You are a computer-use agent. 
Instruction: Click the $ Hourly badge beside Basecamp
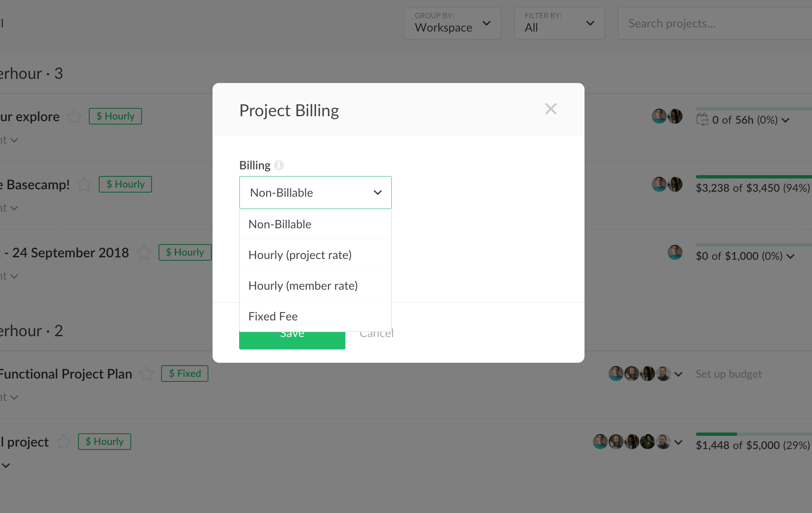coord(125,184)
